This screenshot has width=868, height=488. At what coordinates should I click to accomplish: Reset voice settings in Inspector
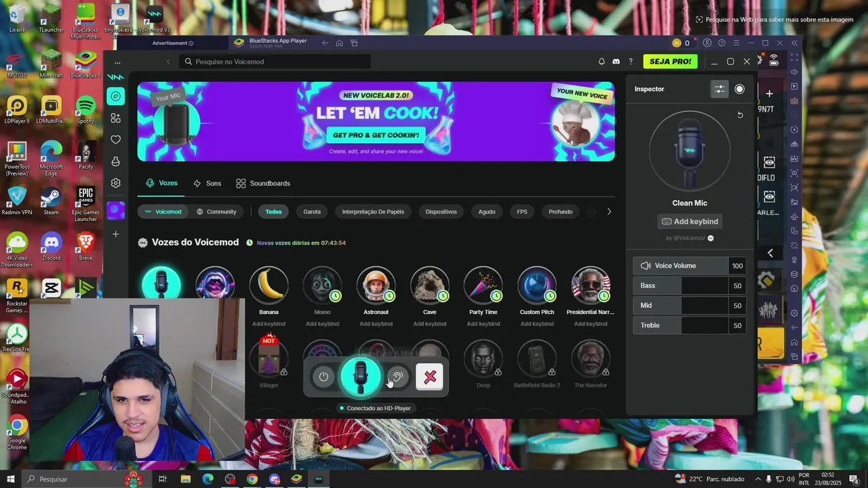click(740, 115)
